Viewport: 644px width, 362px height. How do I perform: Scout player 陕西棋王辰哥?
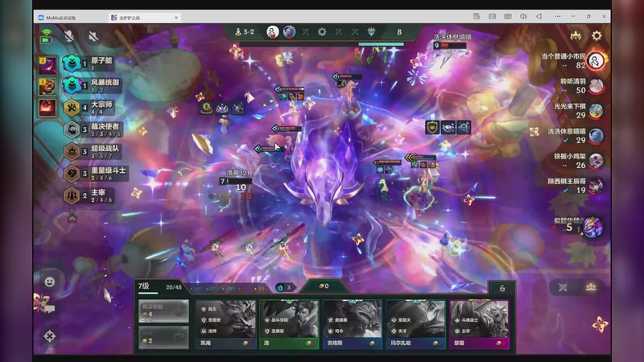click(575, 186)
